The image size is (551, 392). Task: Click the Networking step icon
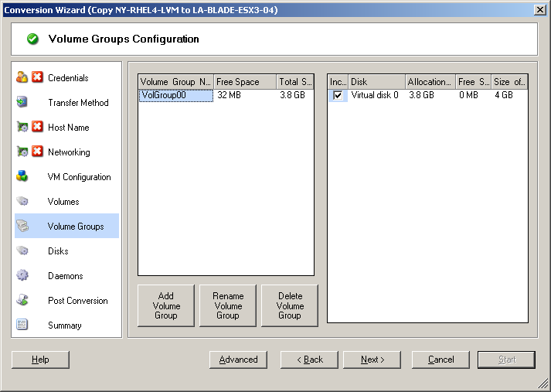22,152
